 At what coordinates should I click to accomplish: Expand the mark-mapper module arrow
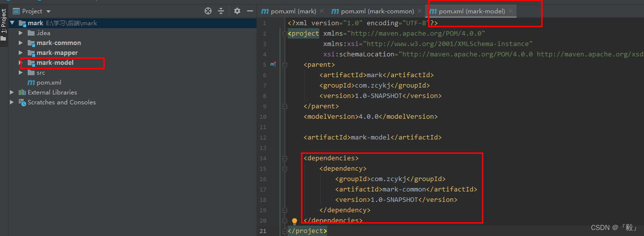pyautogui.click(x=21, y=53)
